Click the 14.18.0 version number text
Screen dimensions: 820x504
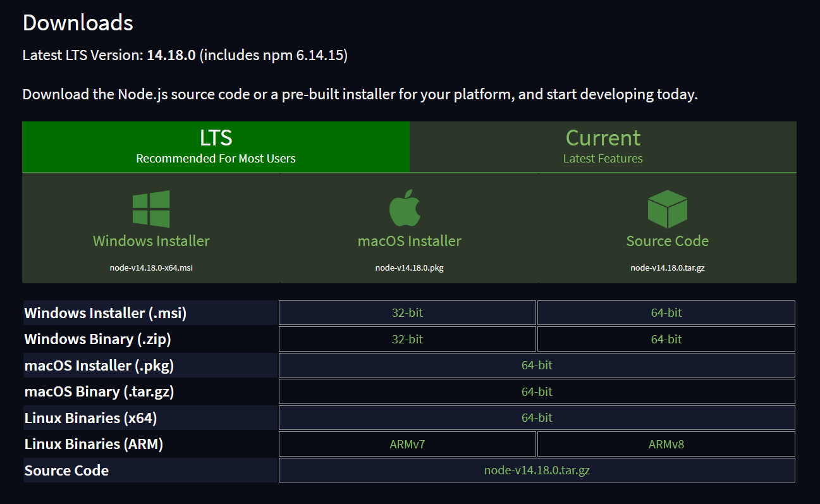(171, 56)
